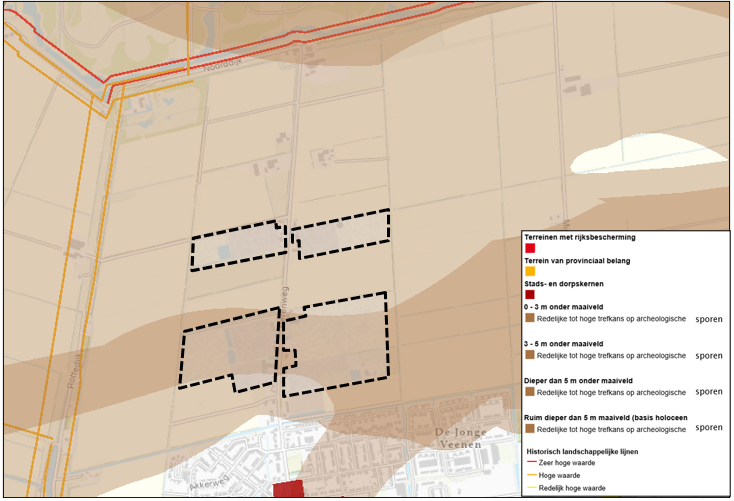The image size is (734, 501).
Task: Select brown swatch under '0 - 3 m onder maaiveld'
Action: tap(530, 318)
